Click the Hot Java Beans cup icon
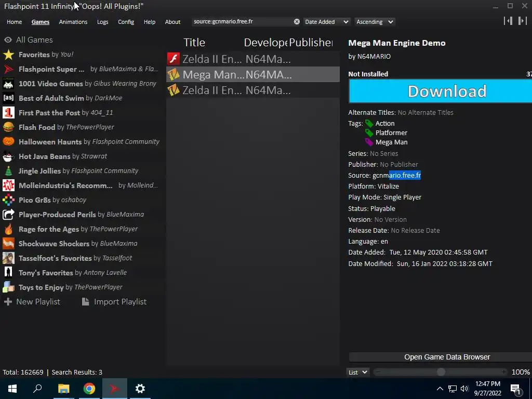Image resolution: width=532 pixels, height=399 pixels. click(8, 156)
